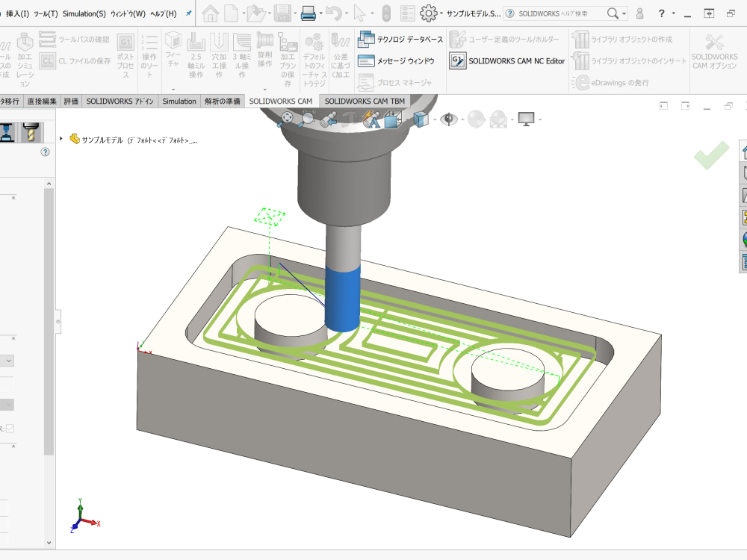Confirm with the green checkmark

click(710, 156)
